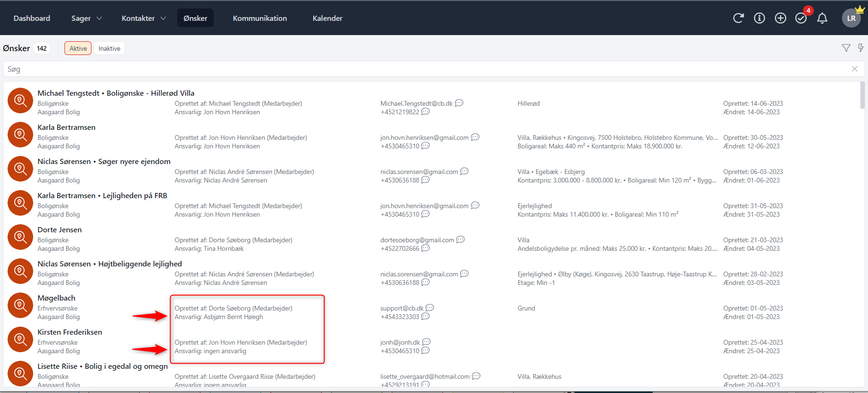Viewport: 868px width, 393px height.
Task: Click the search icon beside Dorte Jensen
Action: [x=20, y=237]
